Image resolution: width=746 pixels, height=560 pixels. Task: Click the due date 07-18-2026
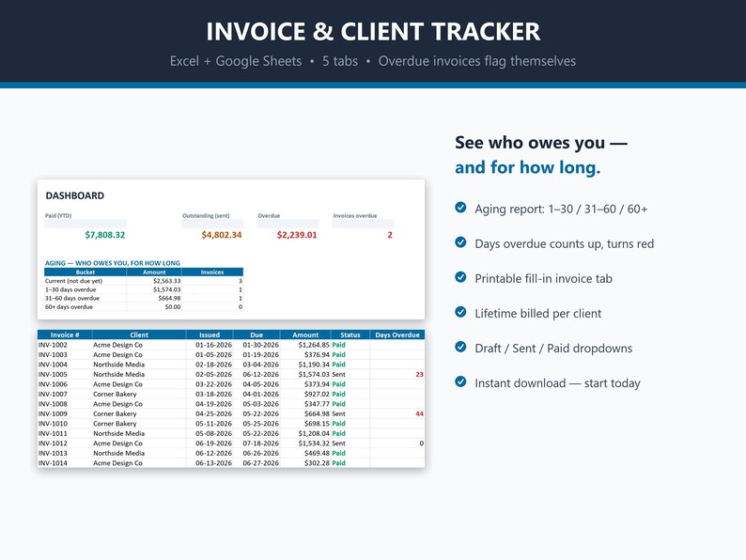[x=260, y=443]
